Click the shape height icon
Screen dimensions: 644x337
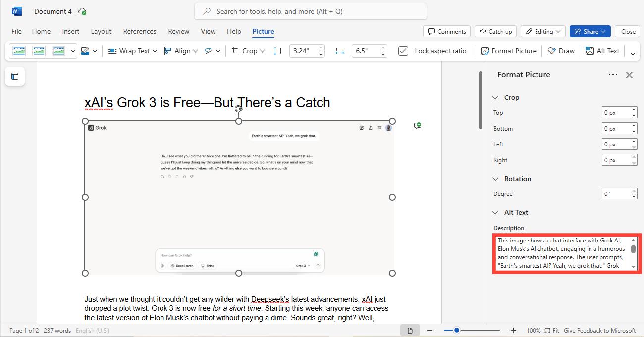277,51
